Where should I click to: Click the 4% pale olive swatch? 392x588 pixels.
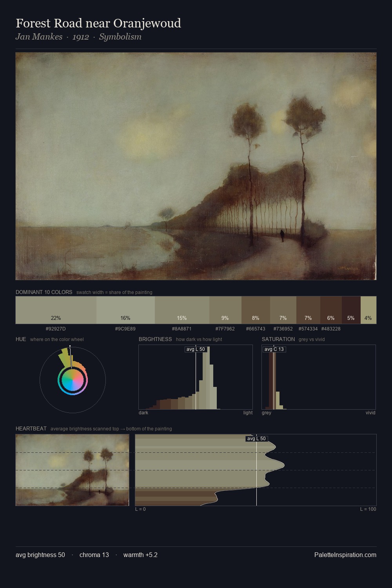point(368,310)
